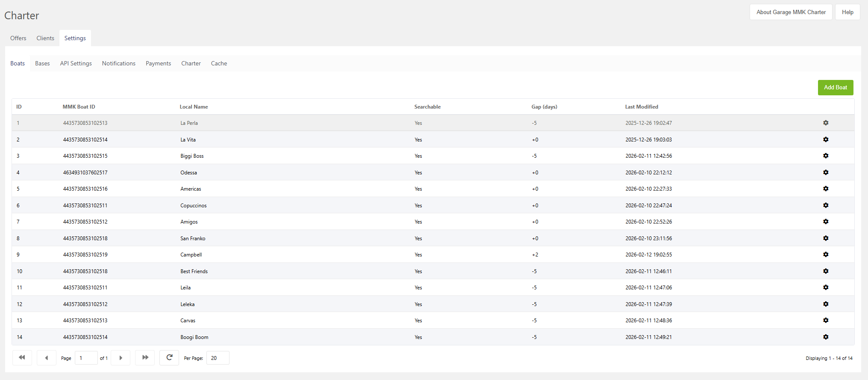Click the Odessa boat name
Viewport: 868px width, 380px height.
coord(189,173)
